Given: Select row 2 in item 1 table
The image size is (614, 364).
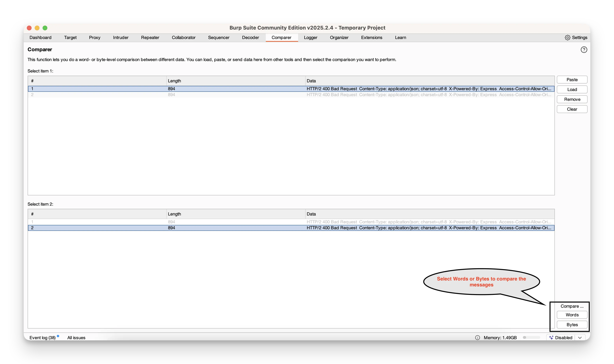Looking at the screenshot, I should 291,95.
